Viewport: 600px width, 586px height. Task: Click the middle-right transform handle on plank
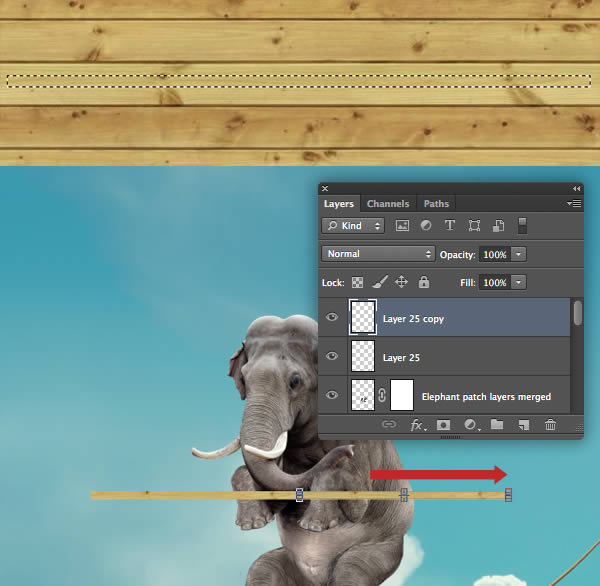(x=404, y=495)
